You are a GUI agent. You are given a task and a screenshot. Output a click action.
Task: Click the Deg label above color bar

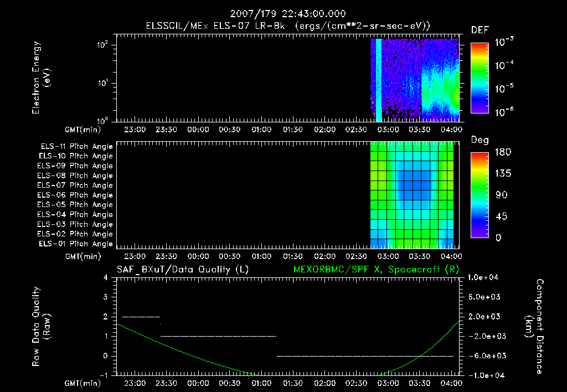pyautogui.click(x=480, y=140)
